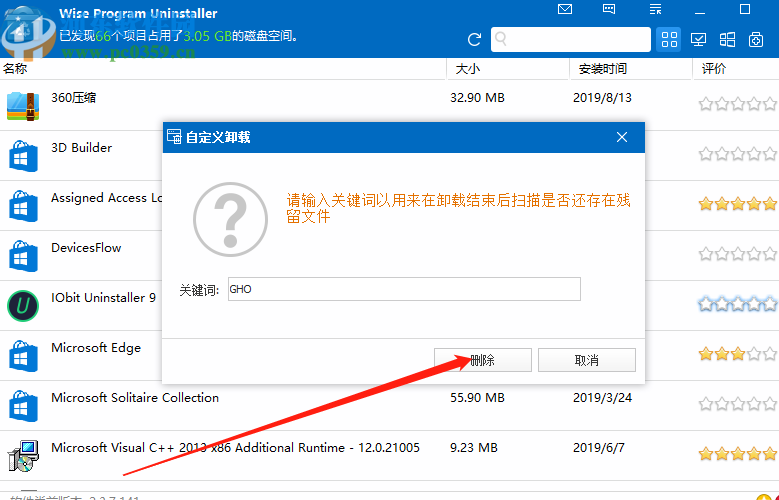The image size is (779, 500).
Task: Click the 取消 button in dialog
Action: pyautogui.click(x=587, y=360)
